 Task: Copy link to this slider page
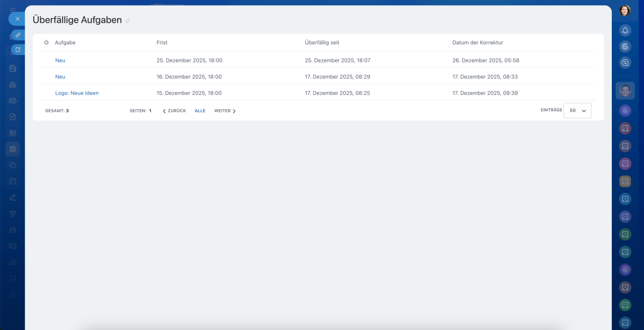18,35
